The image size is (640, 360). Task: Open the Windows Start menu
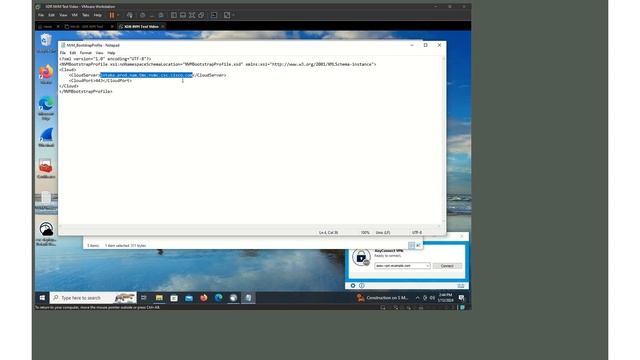coord(42,298)
